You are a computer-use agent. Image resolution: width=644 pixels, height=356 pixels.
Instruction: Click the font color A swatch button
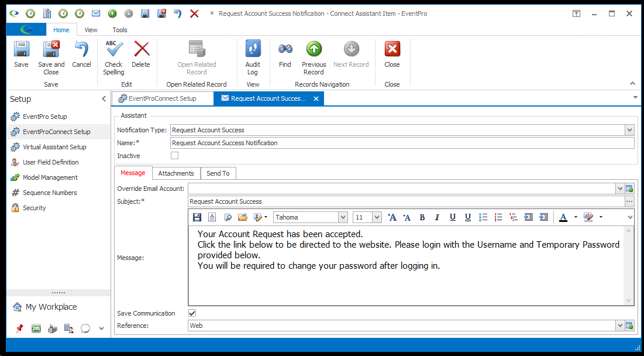click(x=563, y=217)
